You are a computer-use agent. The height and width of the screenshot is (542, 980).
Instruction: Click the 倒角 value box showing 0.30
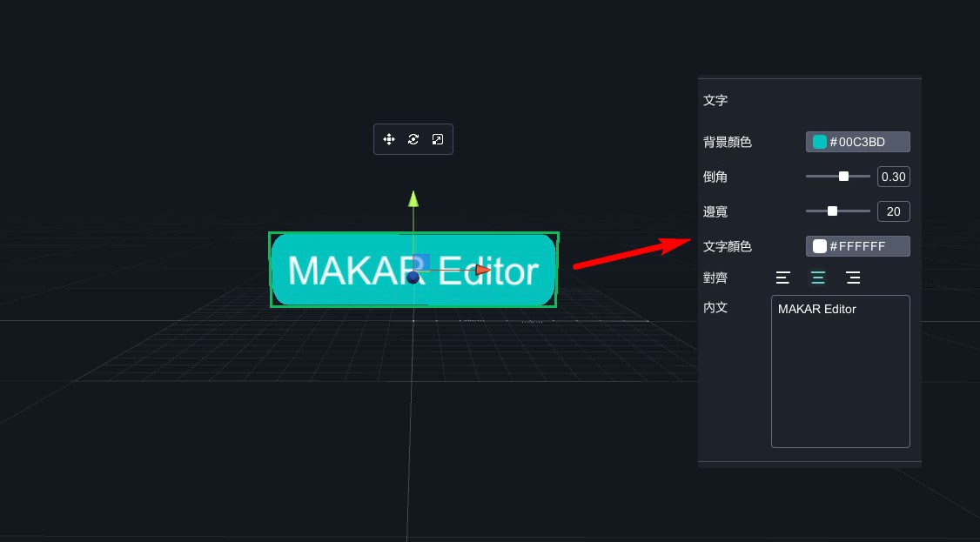click(x=893, y=177)
